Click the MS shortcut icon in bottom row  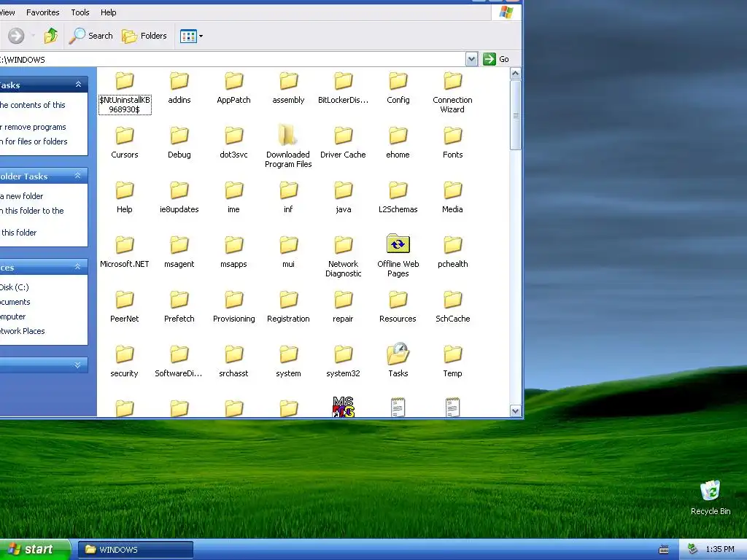point(343,407)
